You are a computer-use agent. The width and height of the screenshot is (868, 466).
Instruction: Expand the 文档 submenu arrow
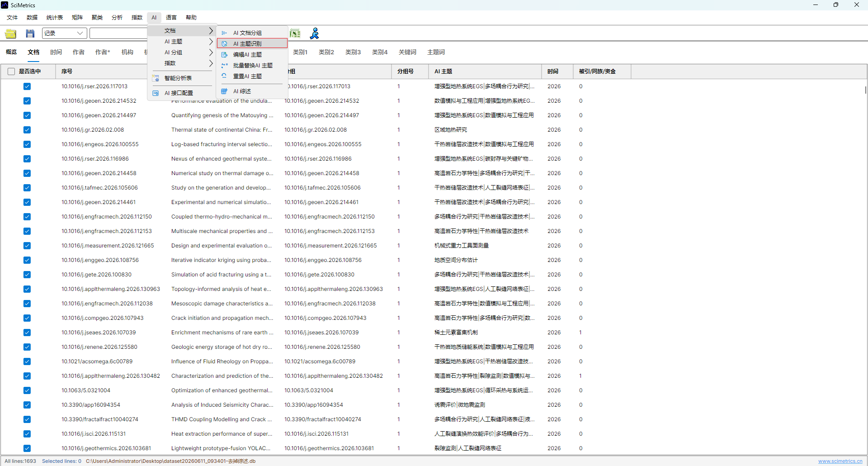(x=211, y=31)
